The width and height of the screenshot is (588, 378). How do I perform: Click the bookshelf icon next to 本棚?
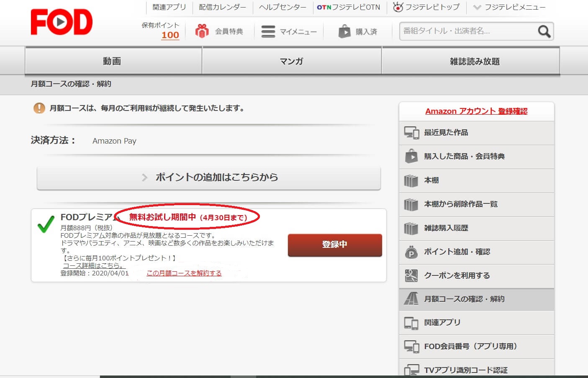[411, 180]
